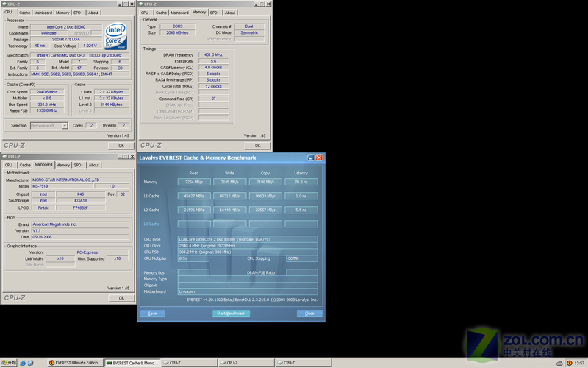
Task: Click the system clock showing 13:57
Action: [x=579, y=363]
